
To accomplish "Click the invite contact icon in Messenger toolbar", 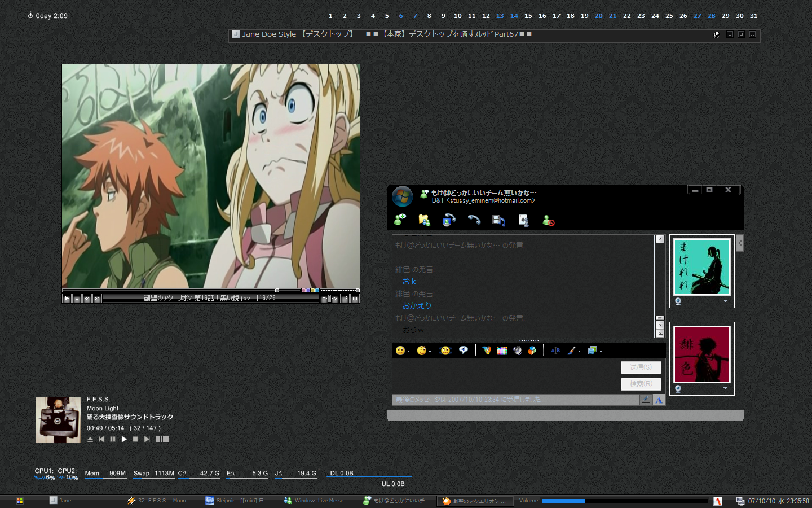I will [400, 220].
